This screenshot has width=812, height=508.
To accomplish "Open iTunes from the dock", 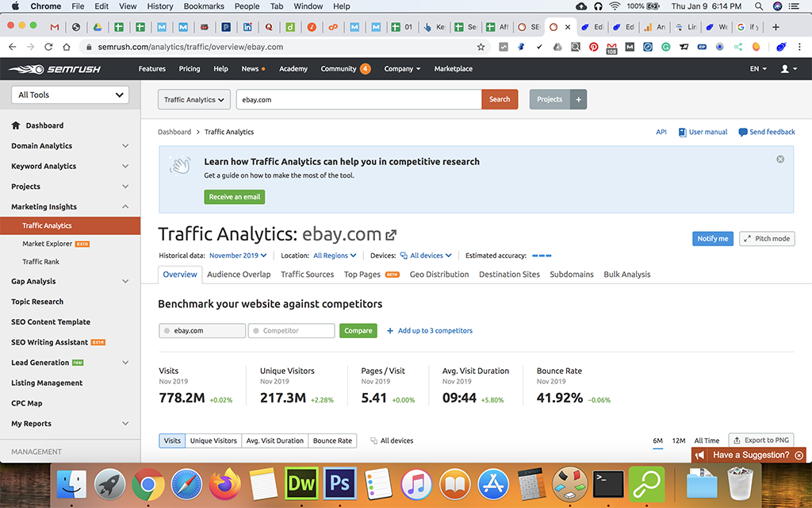I will pyautogui.click(x=416, y=484).
